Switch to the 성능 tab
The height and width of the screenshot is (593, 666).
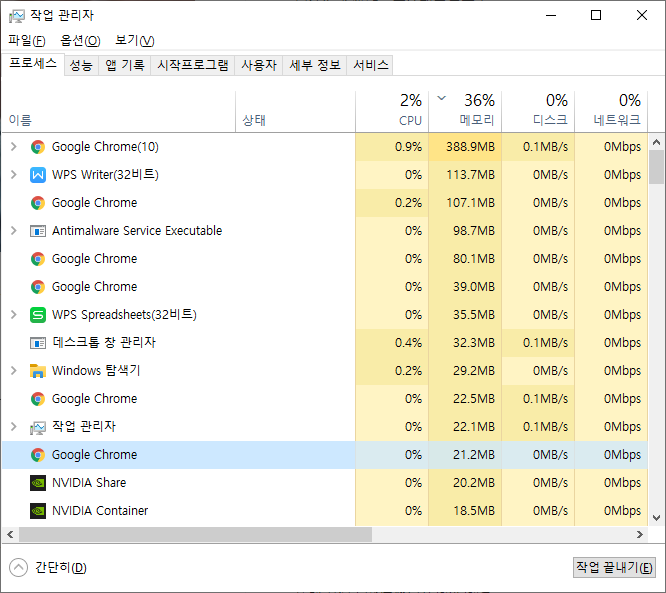[x=81, y=65]
